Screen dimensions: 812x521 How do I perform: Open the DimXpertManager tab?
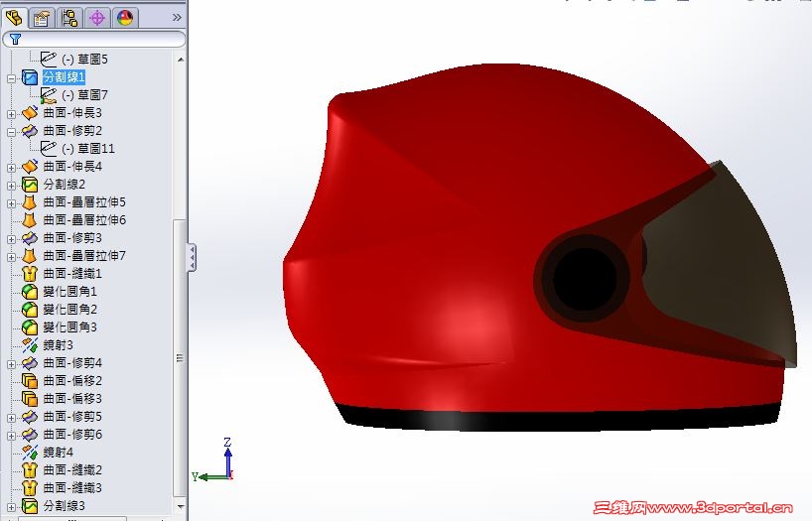97,18
